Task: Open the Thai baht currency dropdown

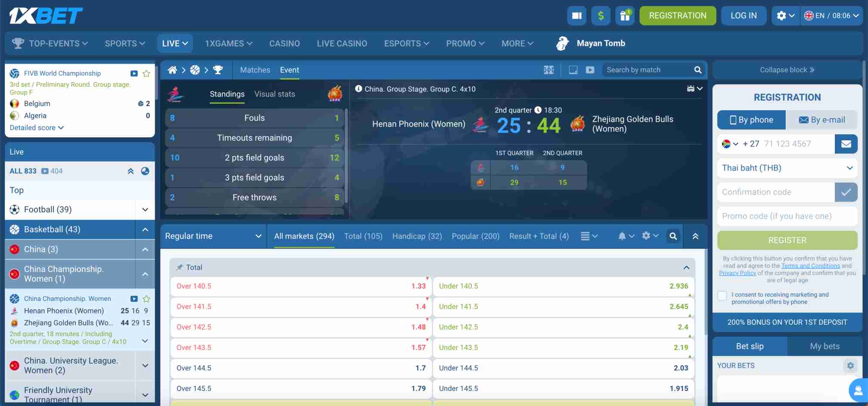Action: click(x=787, y=168)
